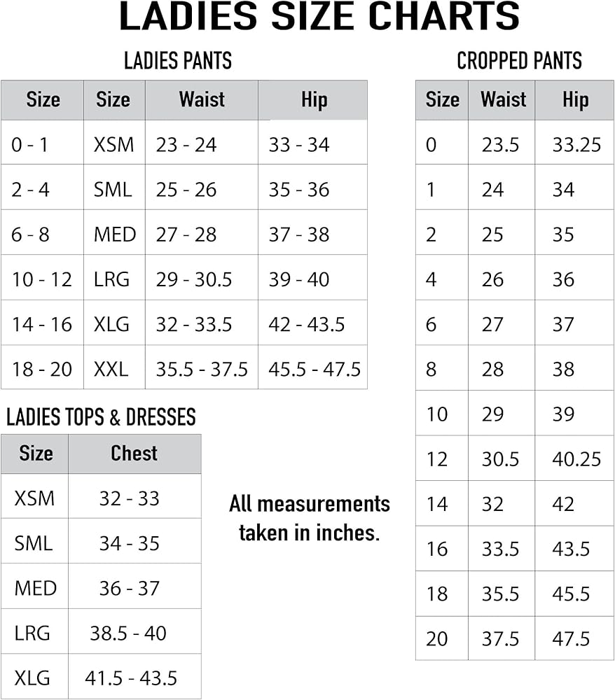Click the Chest column header
The image size is (615, 700).
tap(134, 454)
